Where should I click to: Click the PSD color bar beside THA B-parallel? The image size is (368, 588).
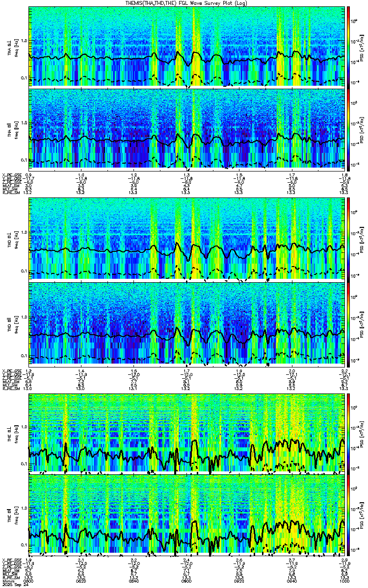(x=348, y=129)
